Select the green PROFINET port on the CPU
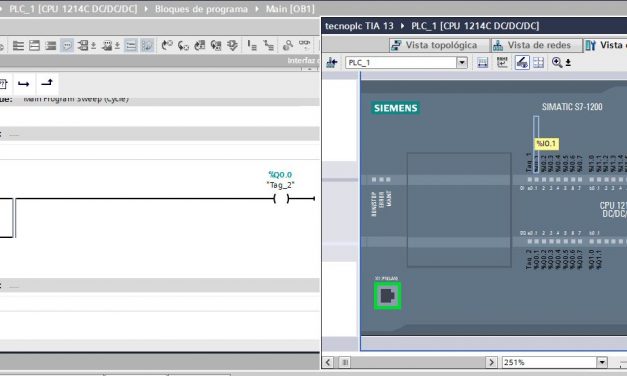 point(387,296)
